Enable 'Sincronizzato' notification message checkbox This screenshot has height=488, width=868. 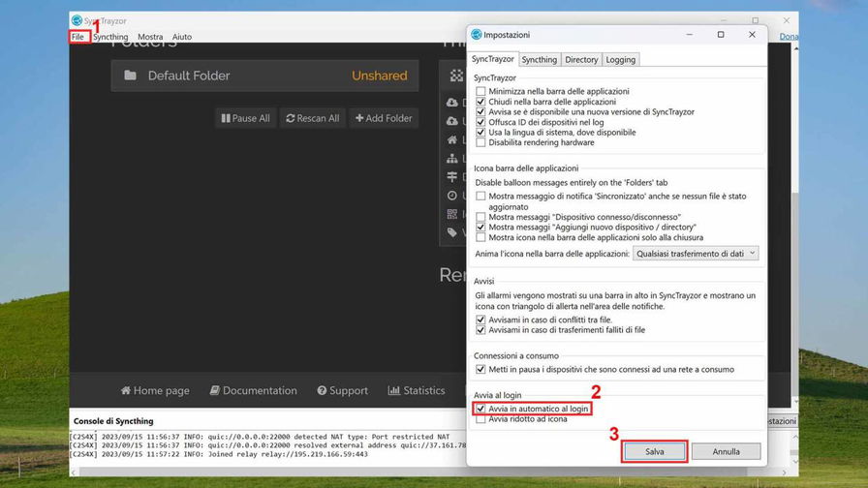pyautogui.click(x=480, y=196)
